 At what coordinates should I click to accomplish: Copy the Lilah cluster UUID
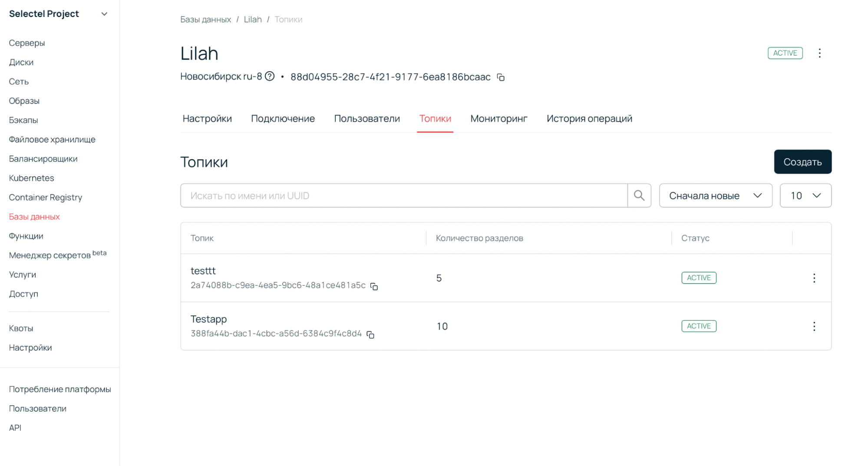coord(501,77)
